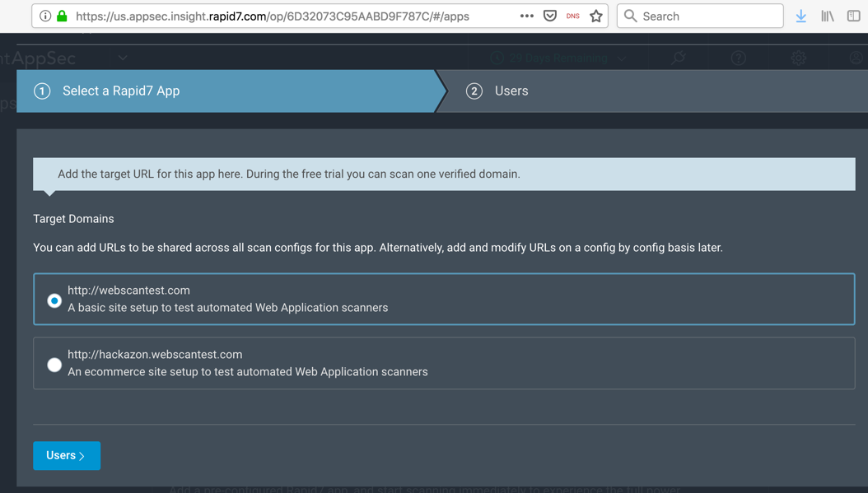Open the Firefox downloads arrow
The height and width of the screenshot is (493, 868).
tap(800, 16)
